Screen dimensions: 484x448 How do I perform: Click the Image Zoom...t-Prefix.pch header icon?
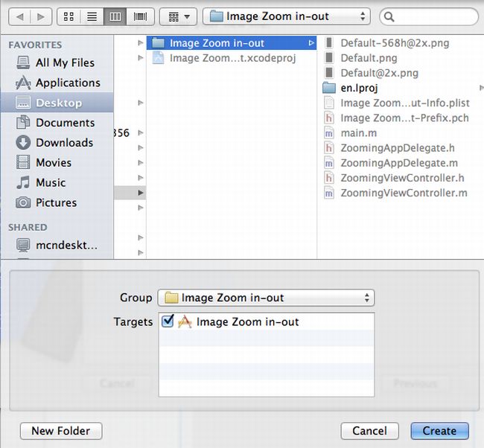329,118
